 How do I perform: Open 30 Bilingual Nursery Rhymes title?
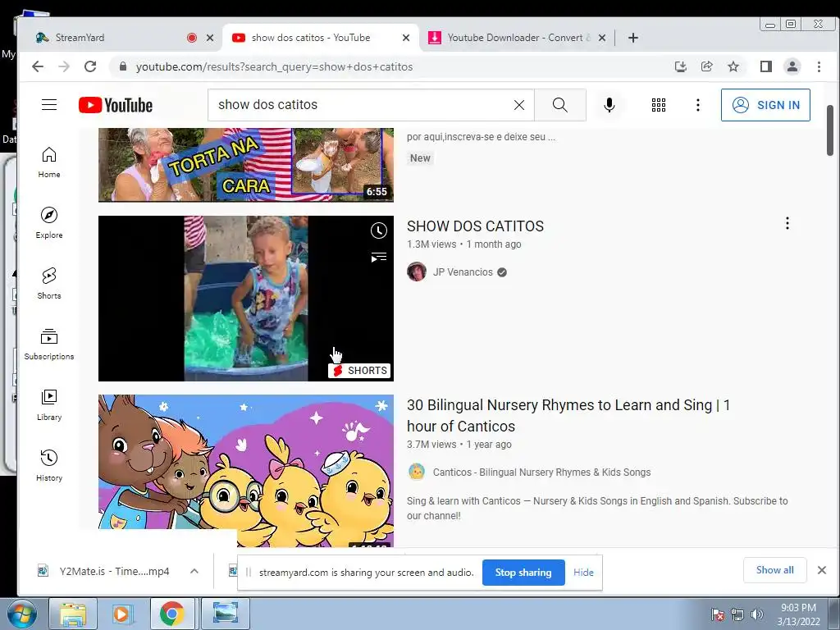pos(568,416)
